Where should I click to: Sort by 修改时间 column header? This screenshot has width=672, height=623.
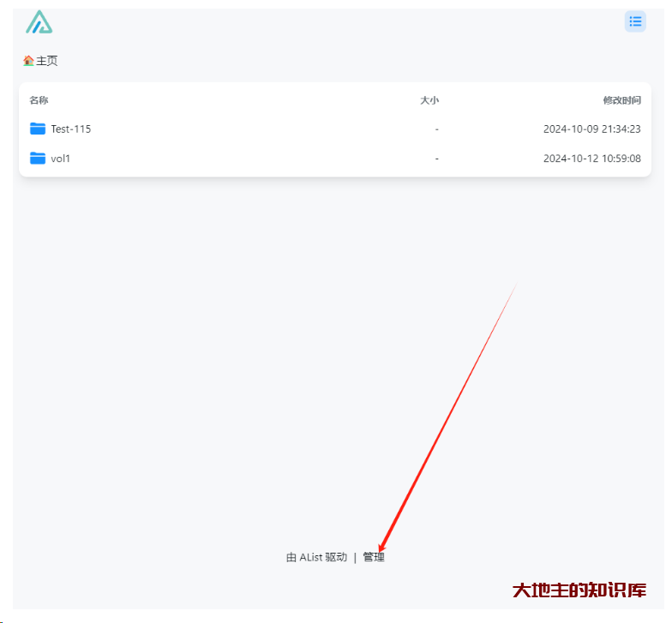[x=622, y=100]
